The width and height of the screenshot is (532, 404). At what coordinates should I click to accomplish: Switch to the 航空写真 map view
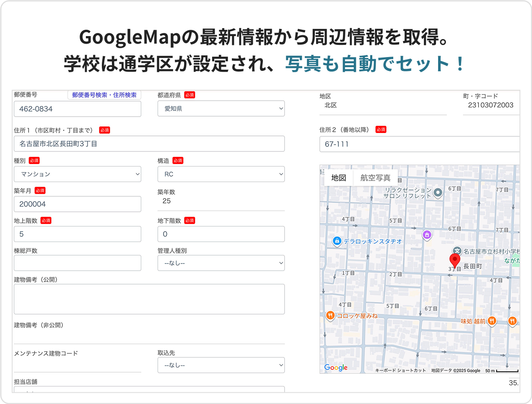pos(375,178)
